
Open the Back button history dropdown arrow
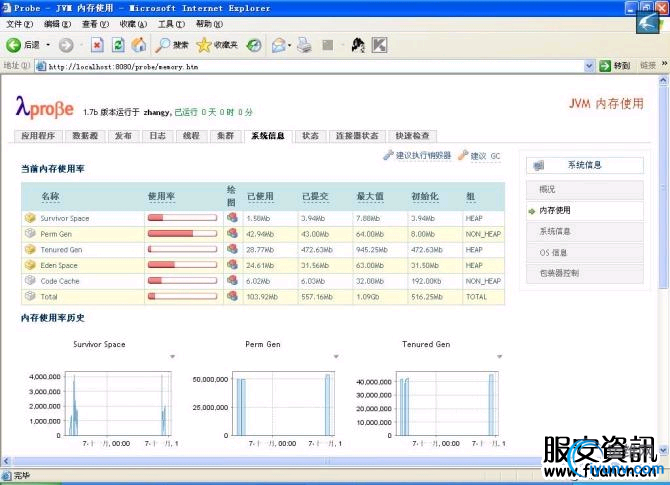tap(48, 45)
